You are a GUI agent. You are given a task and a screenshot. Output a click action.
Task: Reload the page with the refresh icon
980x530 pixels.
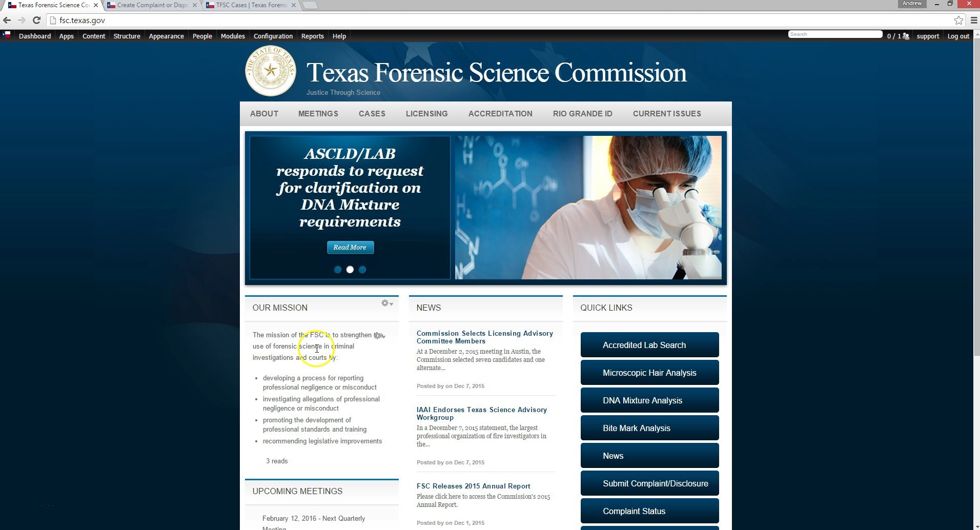coord(36,21)
